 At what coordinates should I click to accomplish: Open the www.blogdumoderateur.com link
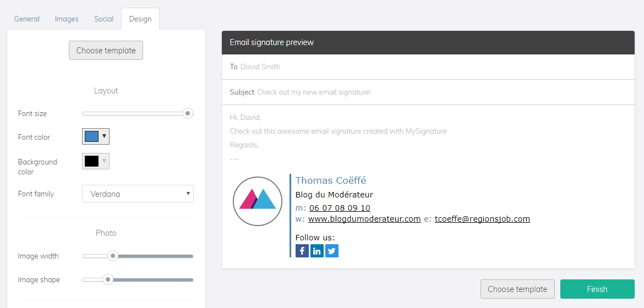click(364, 219)
